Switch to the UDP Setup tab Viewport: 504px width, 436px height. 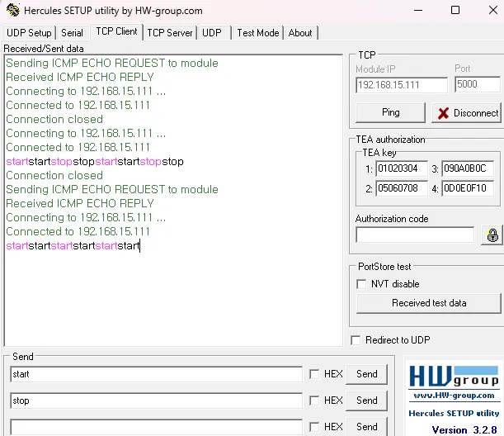29,33
